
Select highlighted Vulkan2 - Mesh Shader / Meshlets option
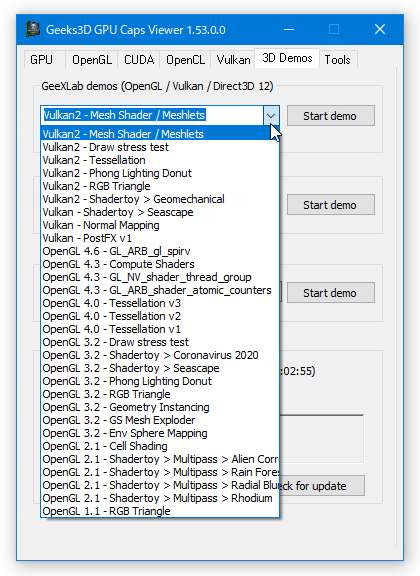tap(160, 134)
